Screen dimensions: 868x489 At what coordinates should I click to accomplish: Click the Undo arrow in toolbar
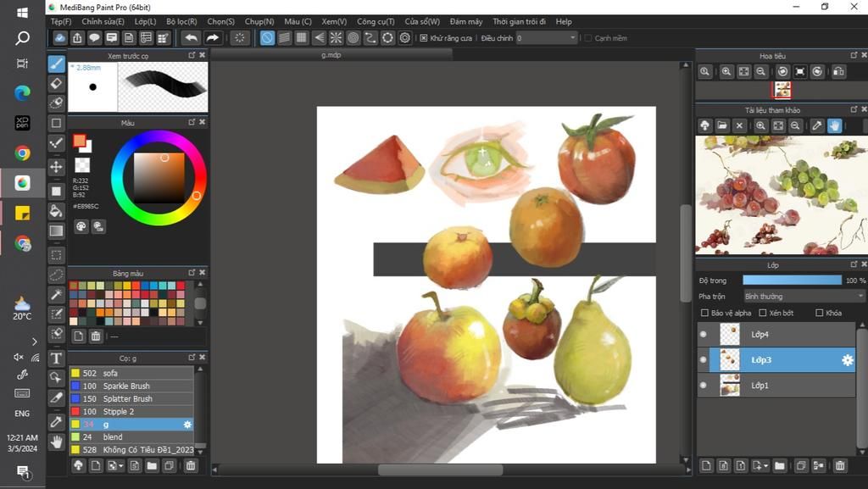click(x=191, y=37)
